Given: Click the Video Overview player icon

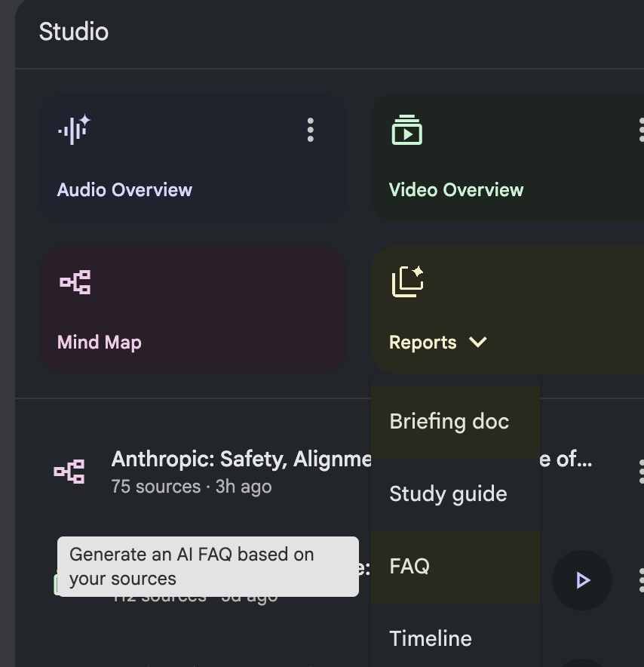Looking at the screenshot, I should [406, 130].
